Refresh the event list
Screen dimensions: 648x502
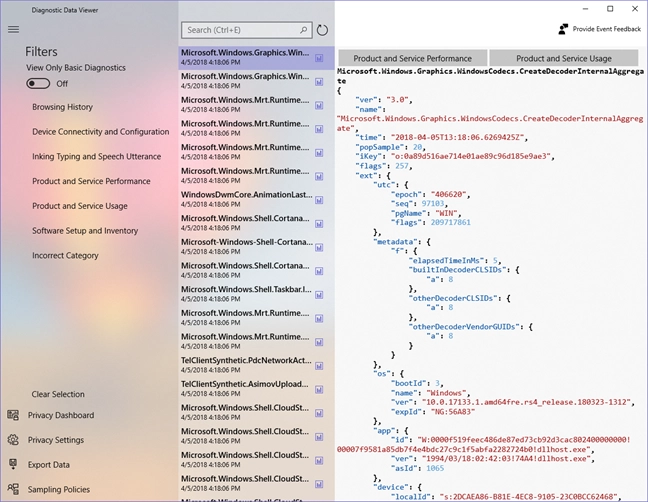[x=322, y=30]
